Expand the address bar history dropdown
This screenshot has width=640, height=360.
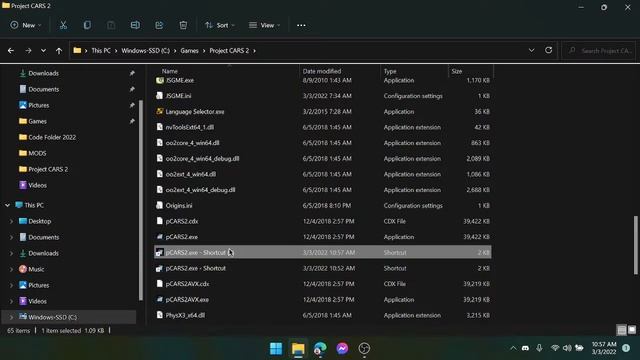[531, 50]
